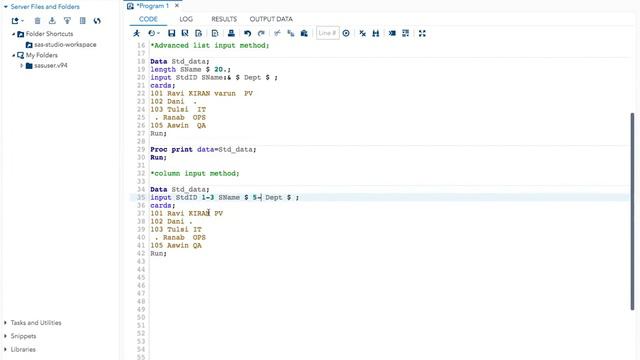The image size is (640, 360).
Task: Switch to the LOG tab
Action: tap(186, 19)
